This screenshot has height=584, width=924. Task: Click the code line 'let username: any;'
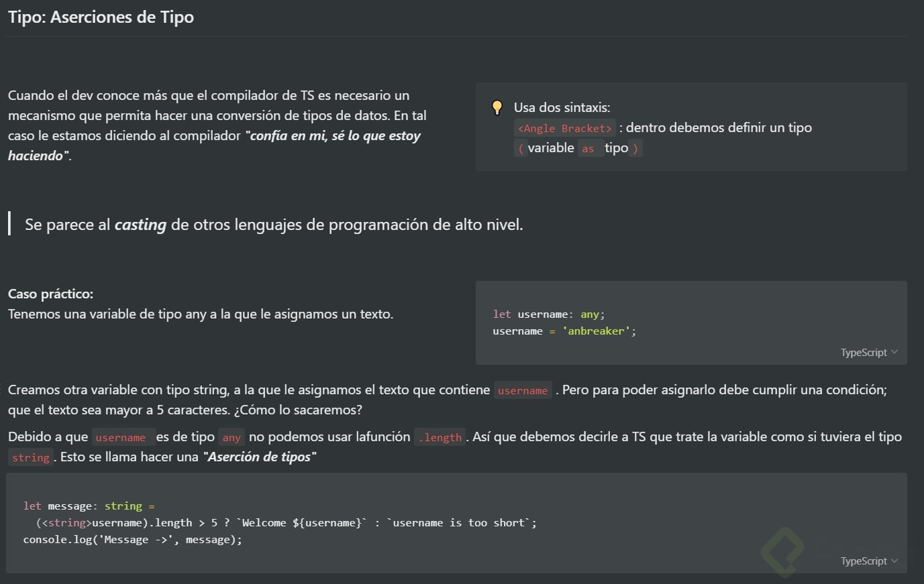[549, 314]
